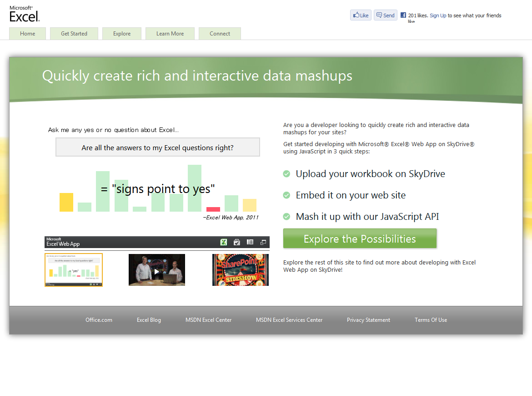Click the "Explore the rest of this site" paragraph
532x396 pixels.
[379, 266]
